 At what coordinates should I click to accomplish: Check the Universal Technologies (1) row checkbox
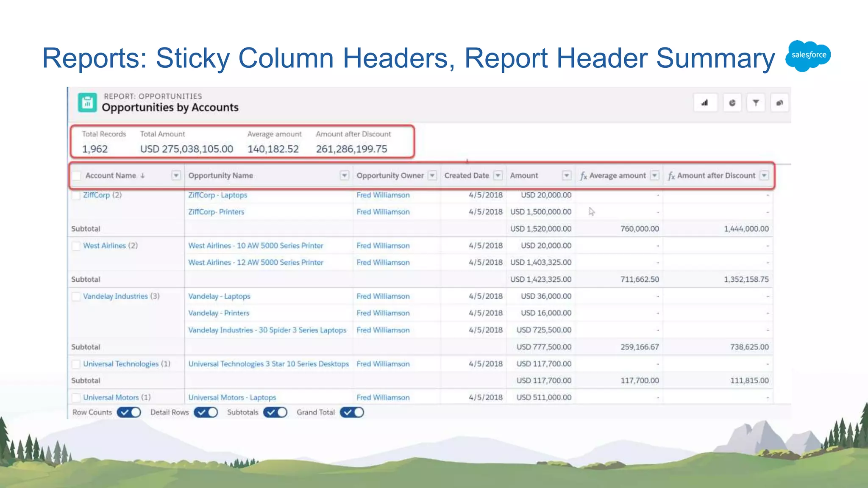point(76,364)
